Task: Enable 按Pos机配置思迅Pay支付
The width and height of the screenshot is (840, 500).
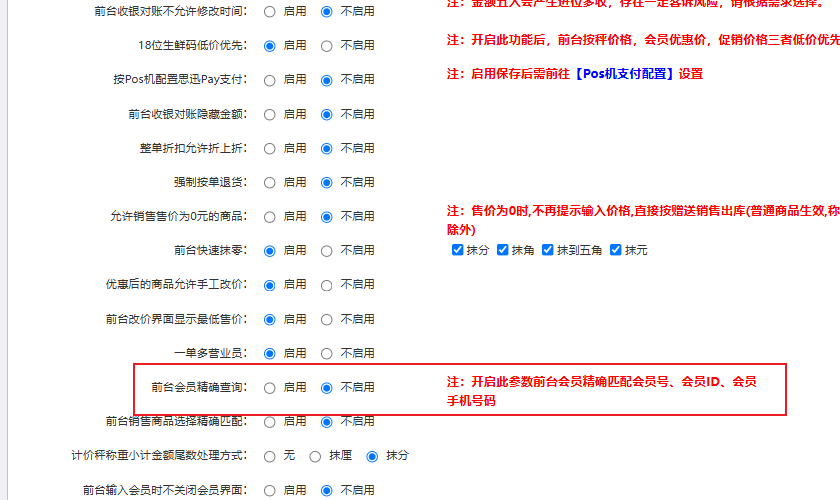Action: point(270,80)
